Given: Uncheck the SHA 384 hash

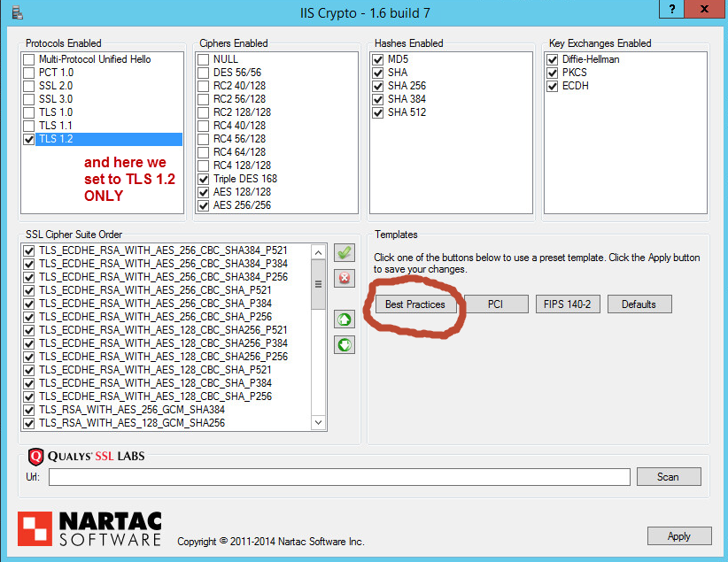Looking at the screenshot, I should pos(377,99).
